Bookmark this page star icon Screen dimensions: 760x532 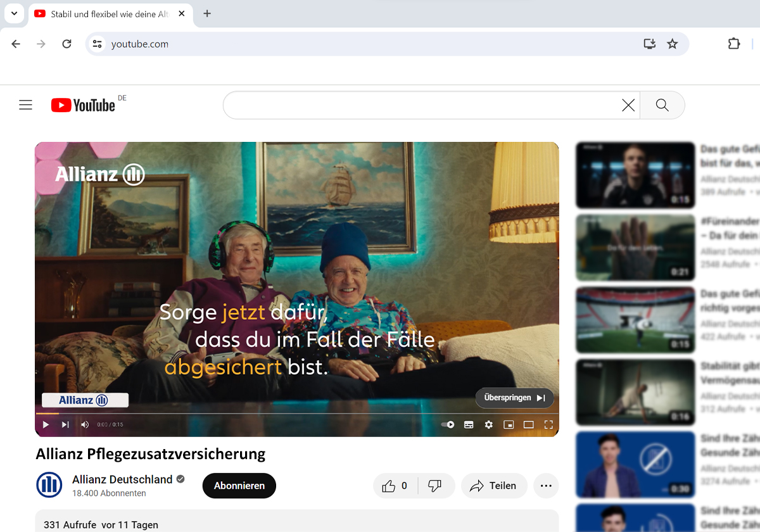(x=673, y=44)
